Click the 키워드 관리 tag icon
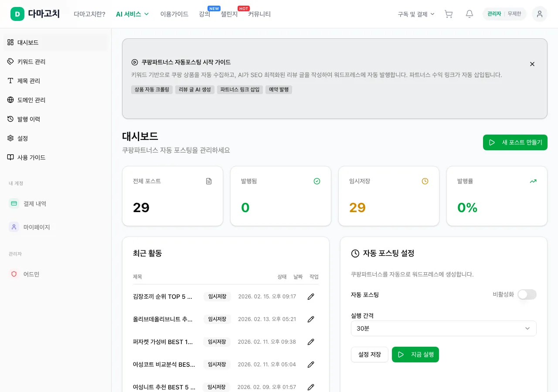The width and height of the screenshot is (558, 392). [10, 61]
